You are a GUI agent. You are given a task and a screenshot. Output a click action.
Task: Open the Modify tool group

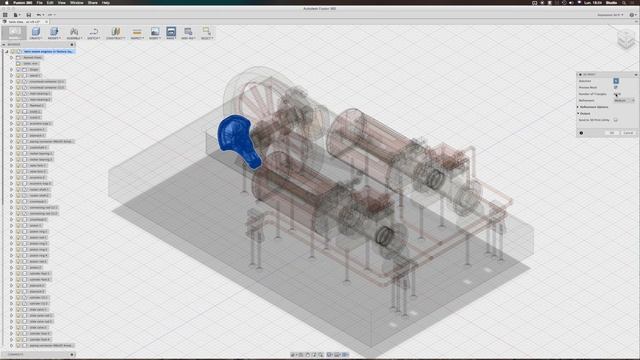(54, 33)
